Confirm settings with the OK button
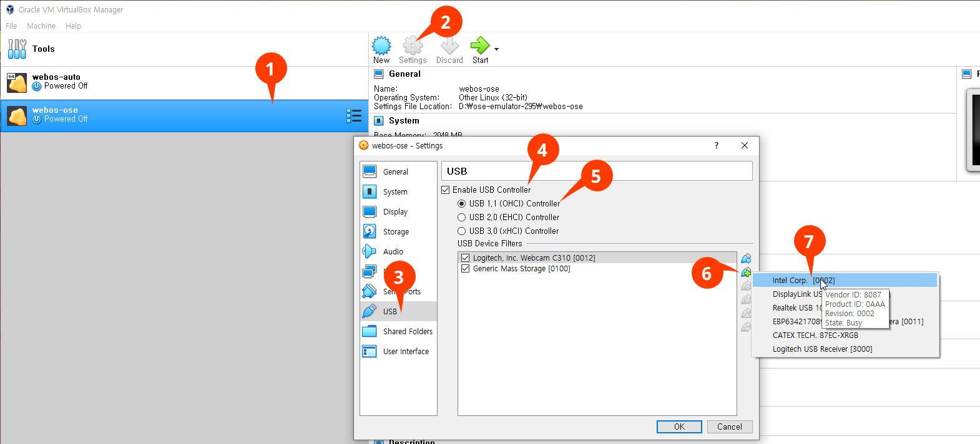This screenshot has height=444, width=980. click(x=679, y=427)
